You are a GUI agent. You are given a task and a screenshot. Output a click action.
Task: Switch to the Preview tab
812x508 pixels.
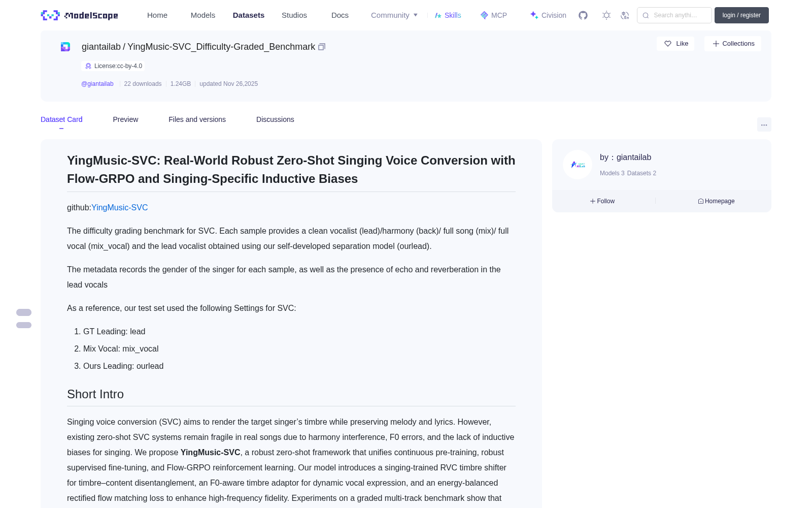pos(125,119)
